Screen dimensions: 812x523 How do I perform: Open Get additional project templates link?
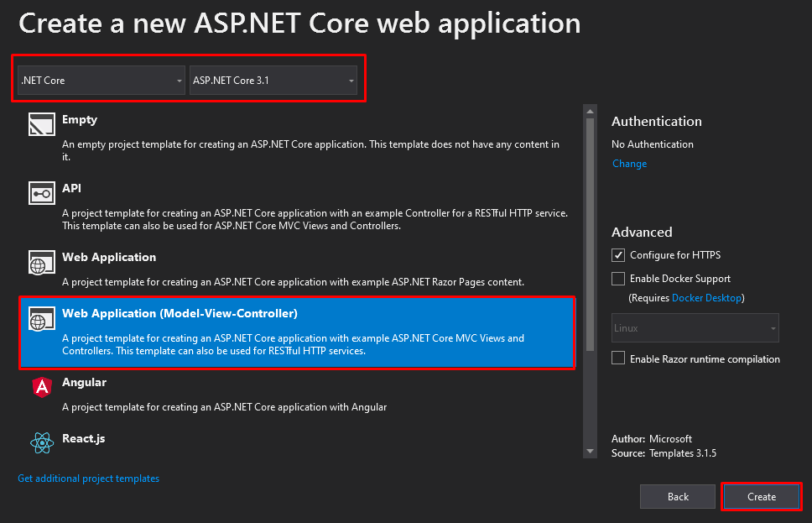[x=89, y=479]
